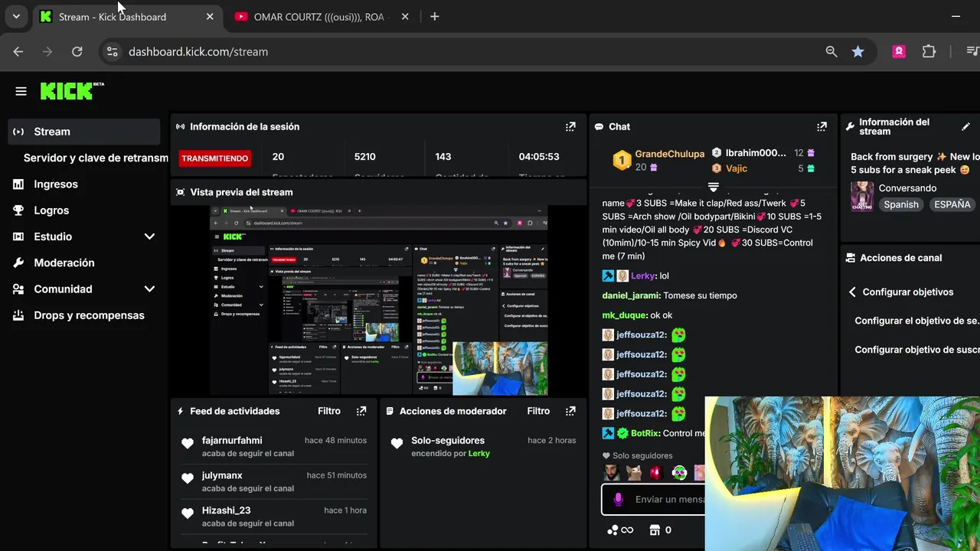Collapse chat leaderboard with the small arrow
Image resolution: width=980 pixels, height=551 pixels.
coord(714,187)
